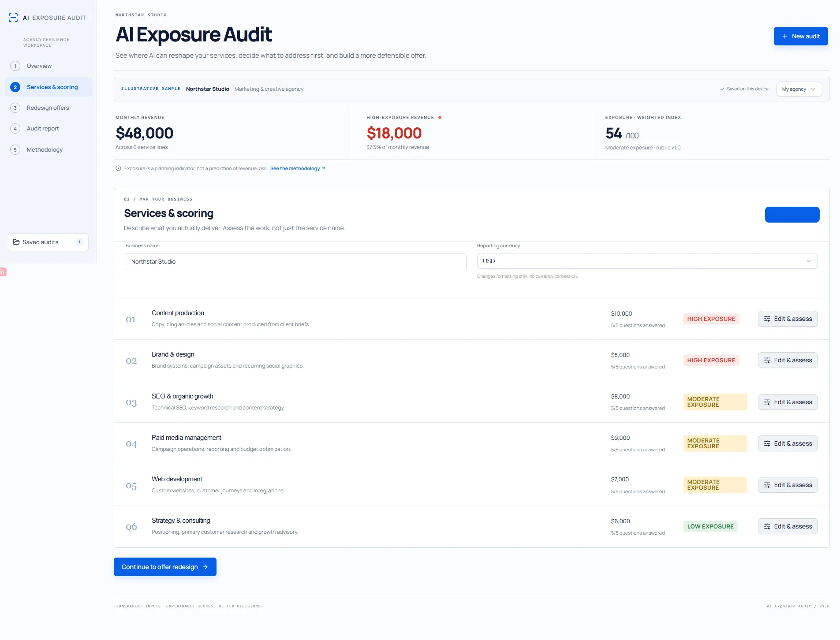Click the sliders icon for SEO & organic growth
Screen dimensions: 840x640
(767, 402)
